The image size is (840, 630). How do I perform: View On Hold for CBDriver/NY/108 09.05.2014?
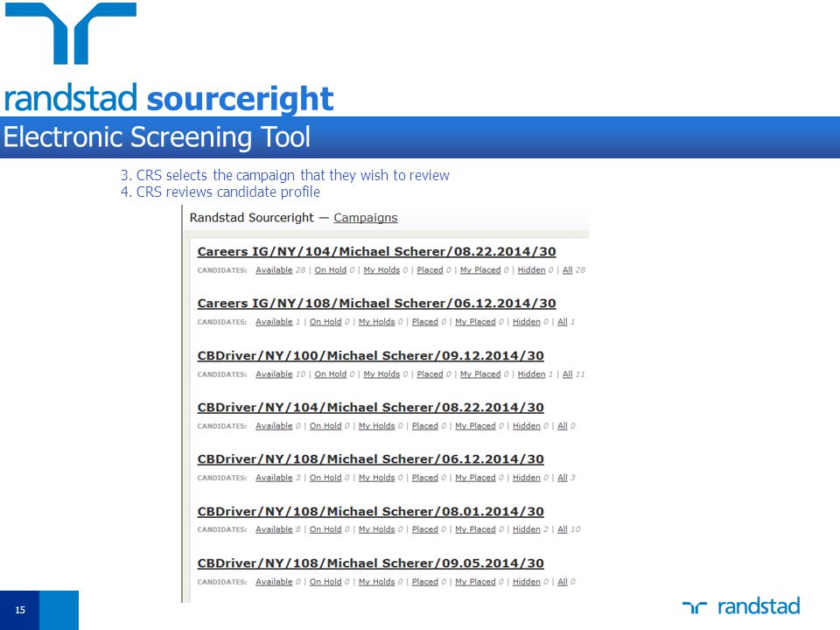tap(325, 582)
